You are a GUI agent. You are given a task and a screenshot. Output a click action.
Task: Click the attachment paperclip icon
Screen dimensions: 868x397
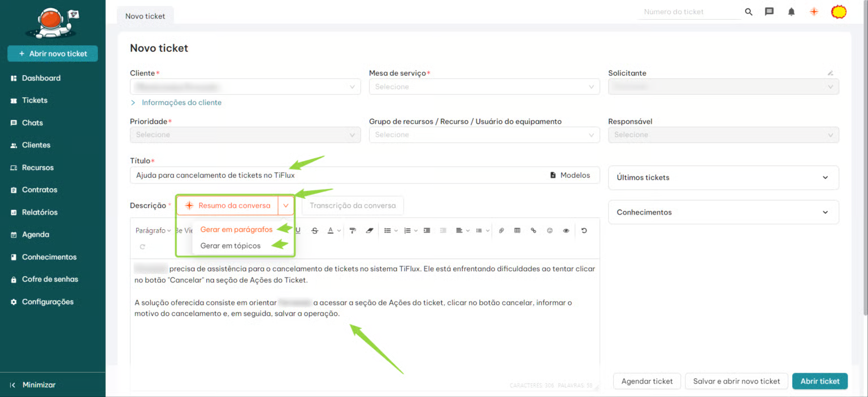(x=501, y=230)
